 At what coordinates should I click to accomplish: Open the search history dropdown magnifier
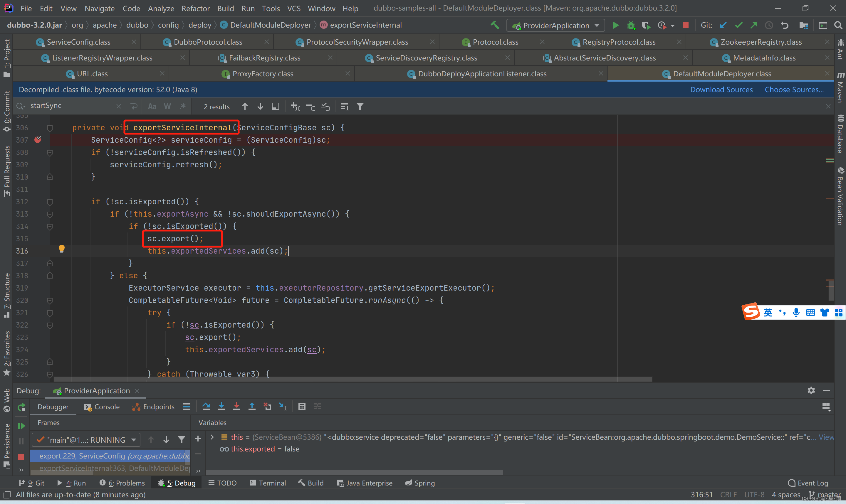coord(21,106)
